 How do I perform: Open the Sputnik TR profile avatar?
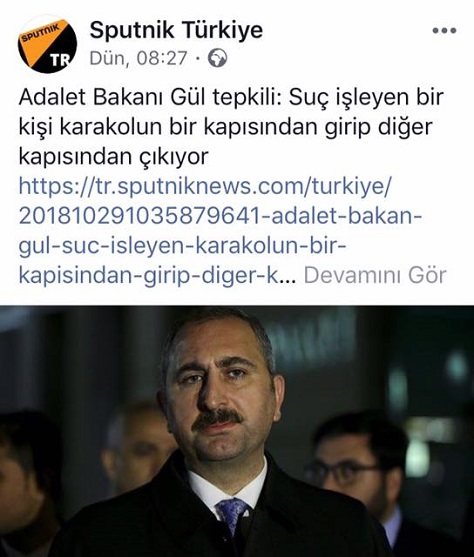pos(47,44)
